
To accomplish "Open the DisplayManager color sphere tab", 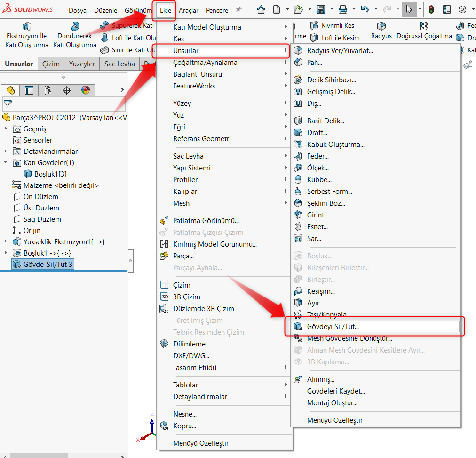I will click(x=86, y=90).
